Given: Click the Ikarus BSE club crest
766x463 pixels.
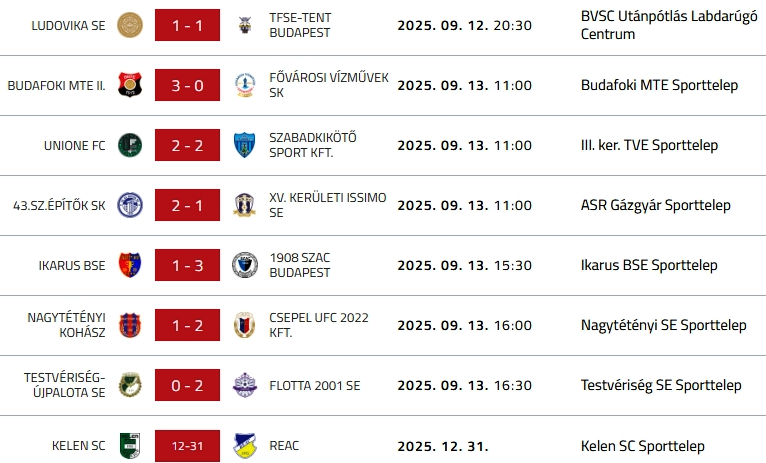Looking at the screenshot, I should tap(130, 265).
